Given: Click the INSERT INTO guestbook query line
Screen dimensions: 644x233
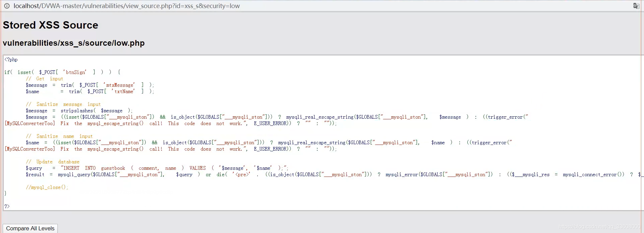Looking at the screenshot, I should coord(157,168).
